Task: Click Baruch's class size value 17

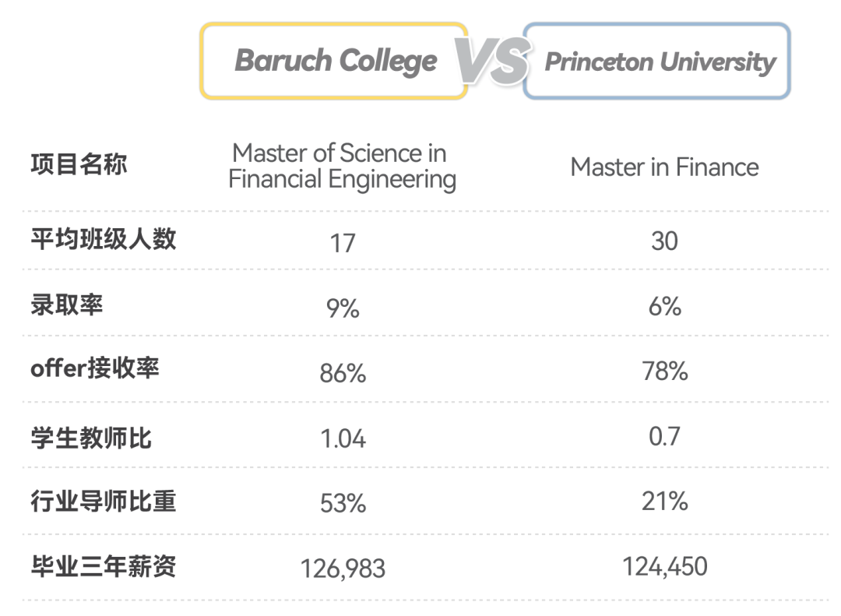Action: point(342,243)
